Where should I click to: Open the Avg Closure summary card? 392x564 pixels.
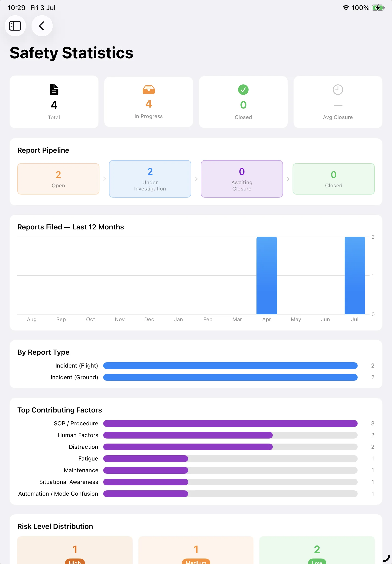(338, 102)
